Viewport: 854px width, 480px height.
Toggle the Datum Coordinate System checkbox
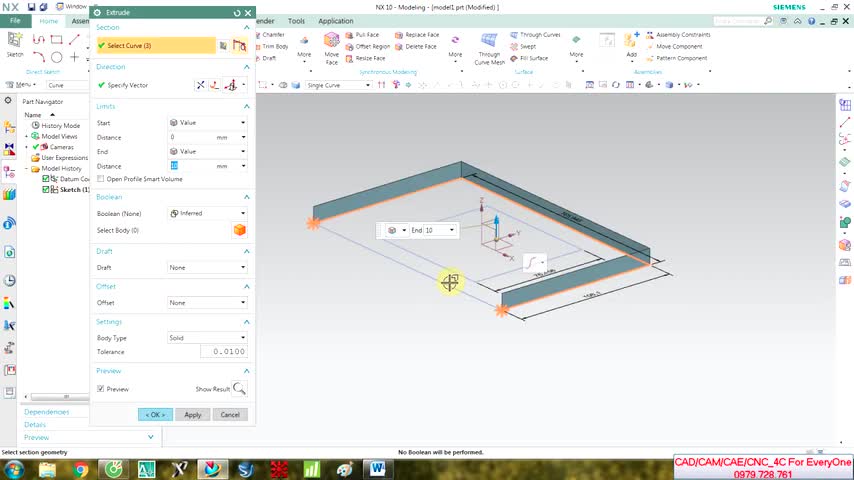[x=46, y=179]
